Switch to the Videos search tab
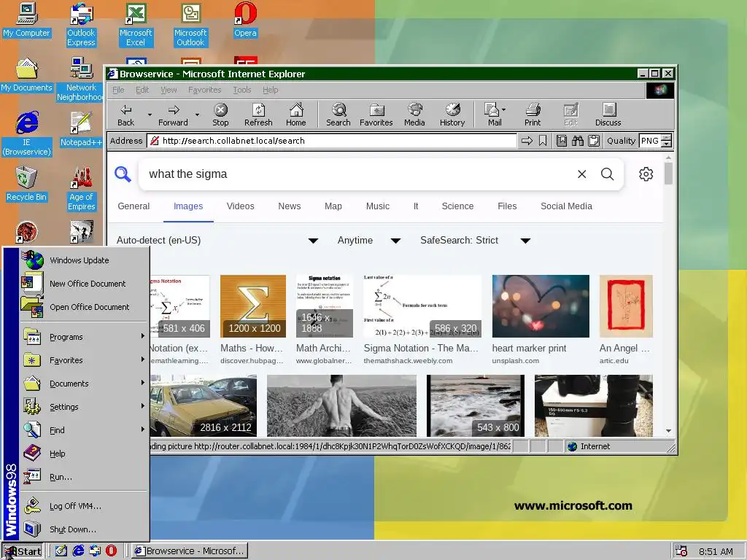Viewport: 747px width, 560px height. coord(240,206)
